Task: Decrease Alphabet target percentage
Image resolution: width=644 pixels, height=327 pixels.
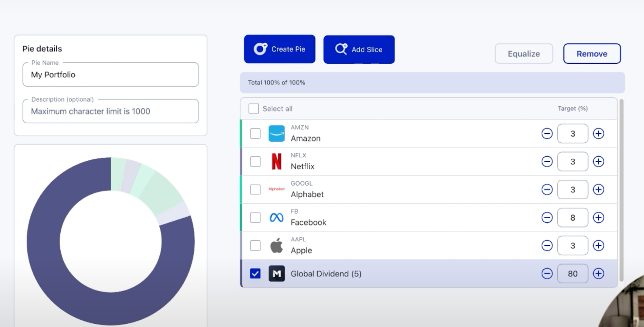Action: (547, 189)
